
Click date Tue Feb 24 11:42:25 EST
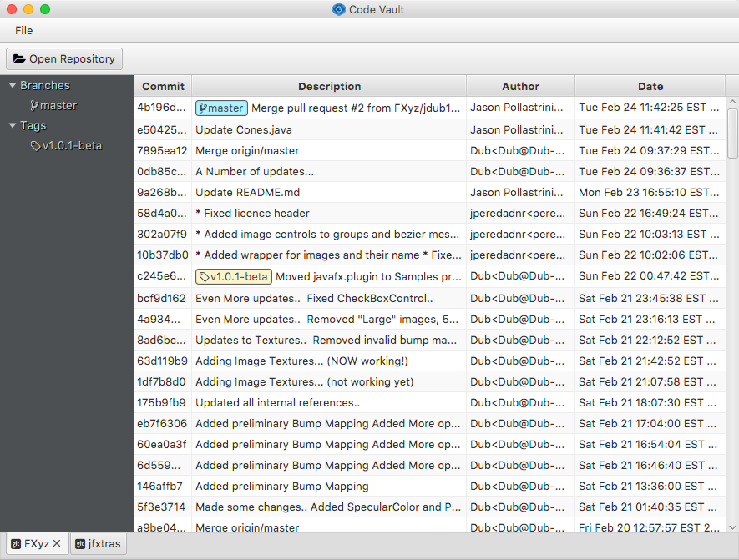(649, 108)
